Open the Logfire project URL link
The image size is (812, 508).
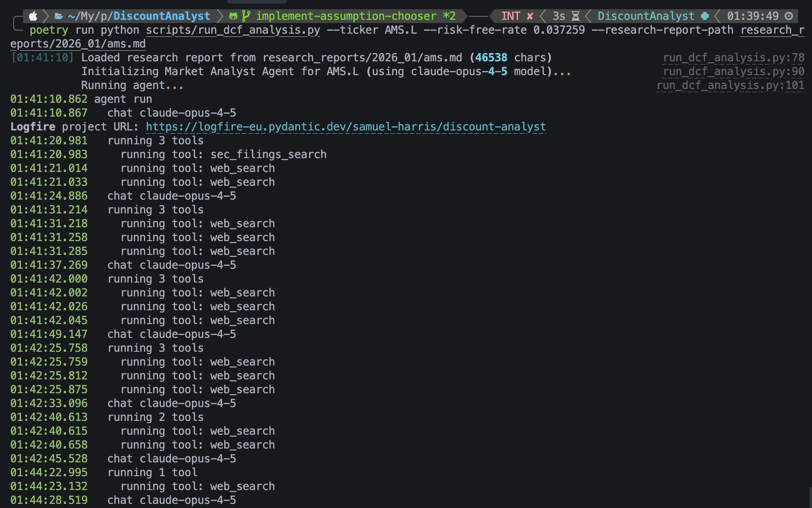click(346, 127)
